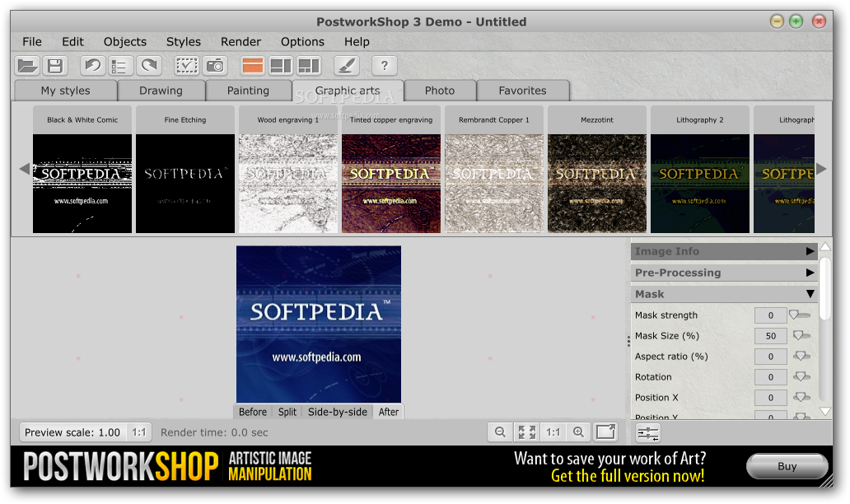The image size is (850, 504).
Task: Click the Mask Size value field
Action: [770, 336]
